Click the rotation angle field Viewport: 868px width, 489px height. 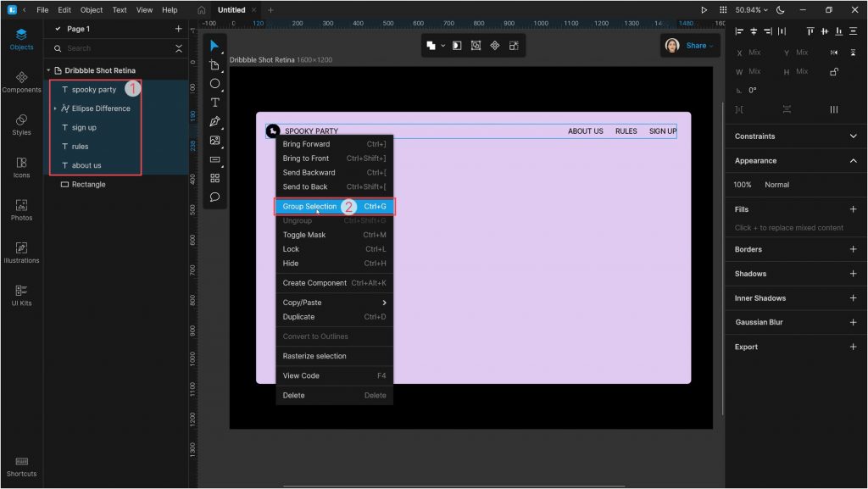[753, 90]
